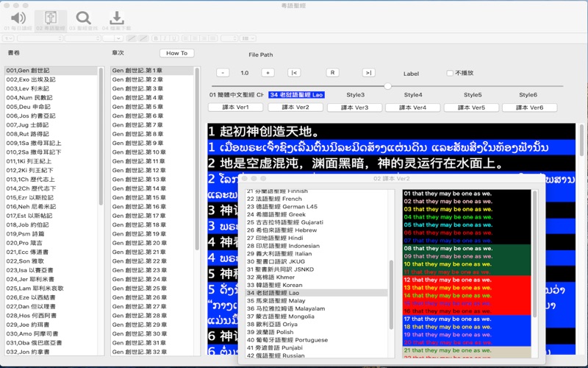Open the 03 scripture search magnifier icon
This screenshot has width=588, height=368.
[x=84, y=18]
